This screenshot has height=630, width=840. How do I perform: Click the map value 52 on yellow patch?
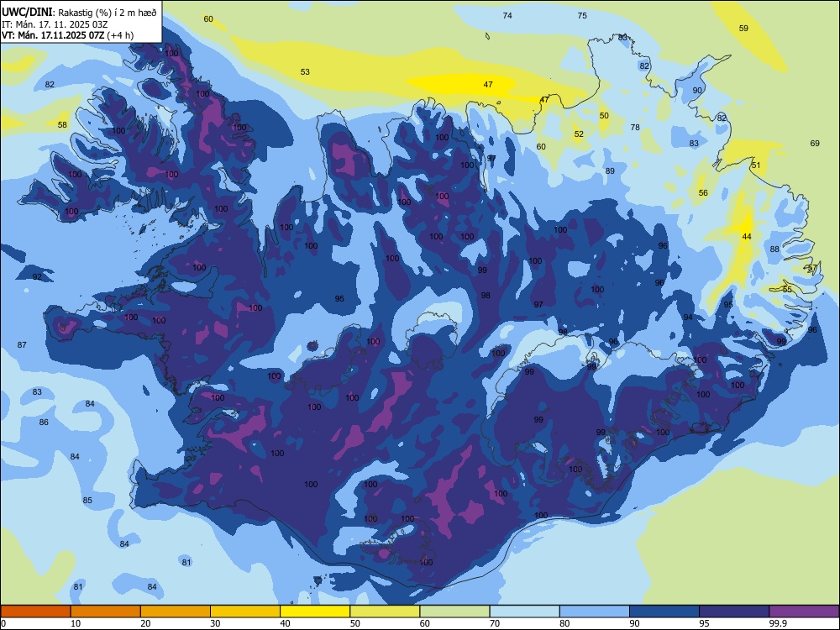[x=579, y=134]
